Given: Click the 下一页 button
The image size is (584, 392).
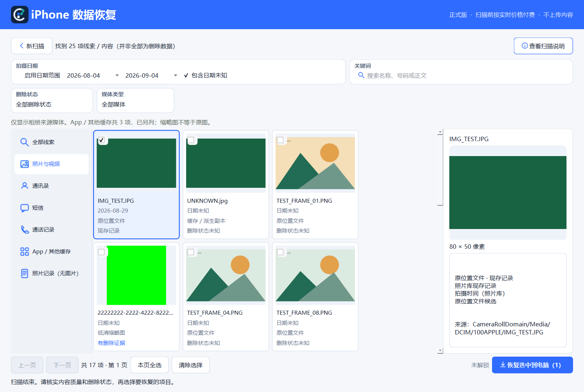Looking at the screenshot, I should (x=62, y=365).
